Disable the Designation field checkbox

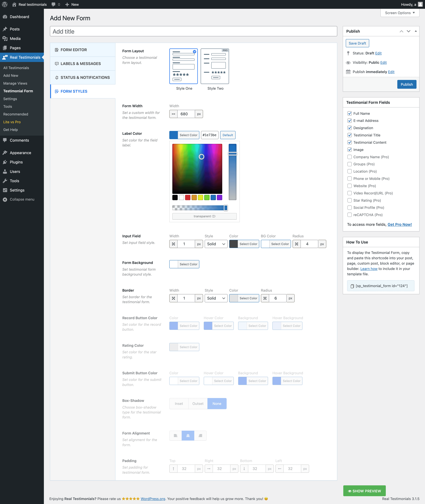click(x=349, y=128)
